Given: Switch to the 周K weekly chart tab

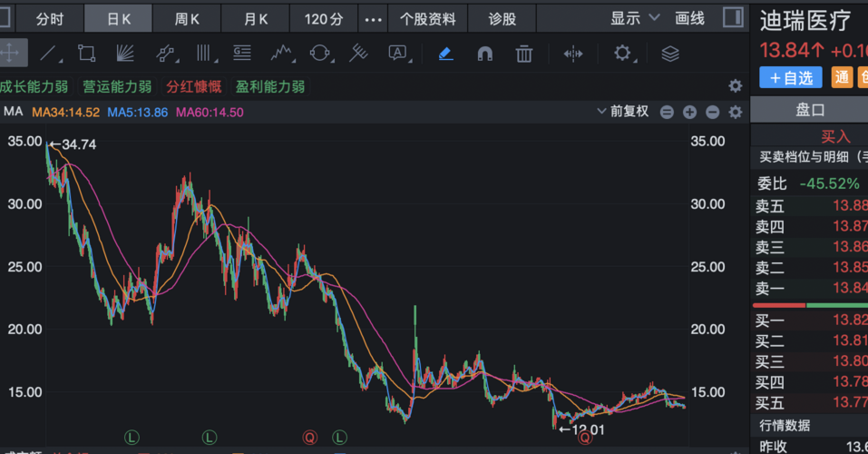Looking at the screenshot, I should [188, 18].
